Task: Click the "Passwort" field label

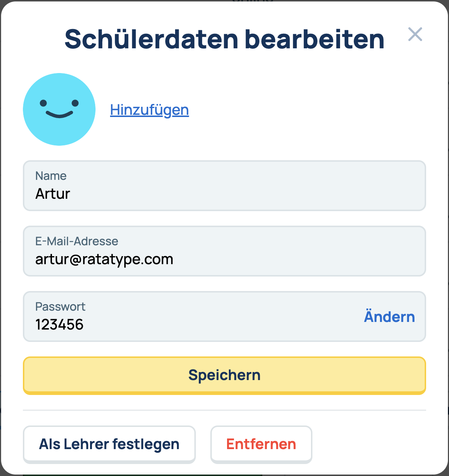Action: click(60, 307)
